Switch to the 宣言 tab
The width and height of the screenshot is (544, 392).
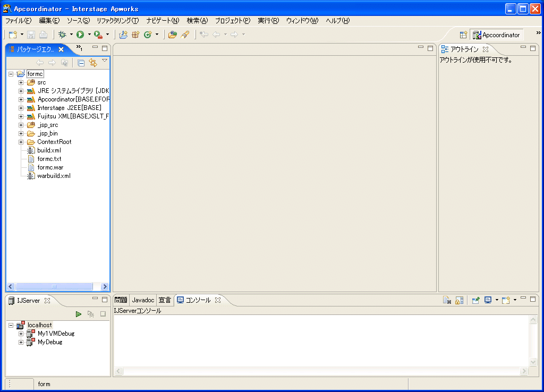(165, 300)
